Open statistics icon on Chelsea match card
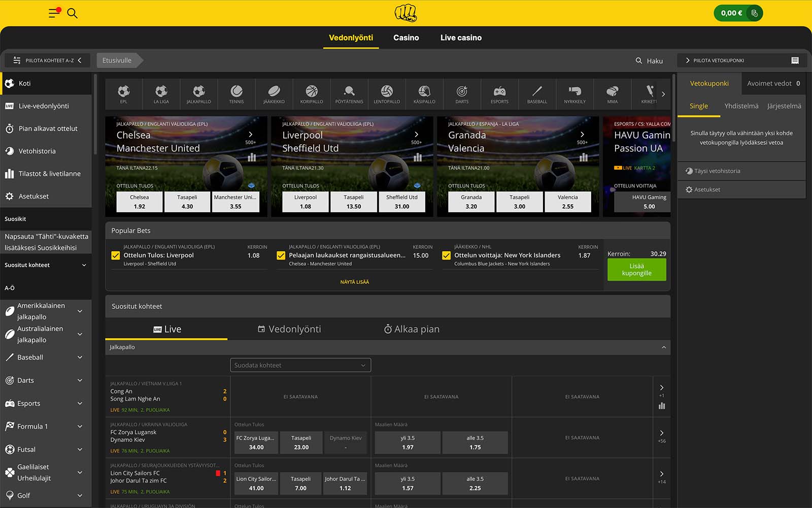The image size is (812, 508). (252, 157)
